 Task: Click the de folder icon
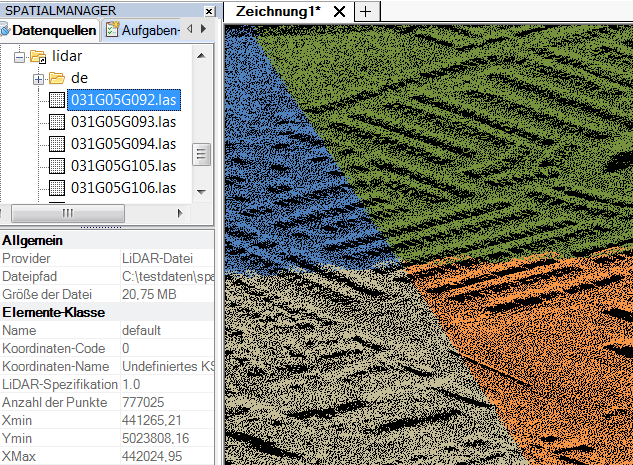point(57,78)
